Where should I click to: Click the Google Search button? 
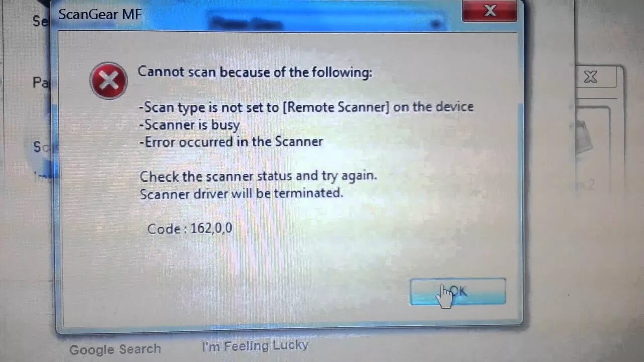tap(115, 349)
